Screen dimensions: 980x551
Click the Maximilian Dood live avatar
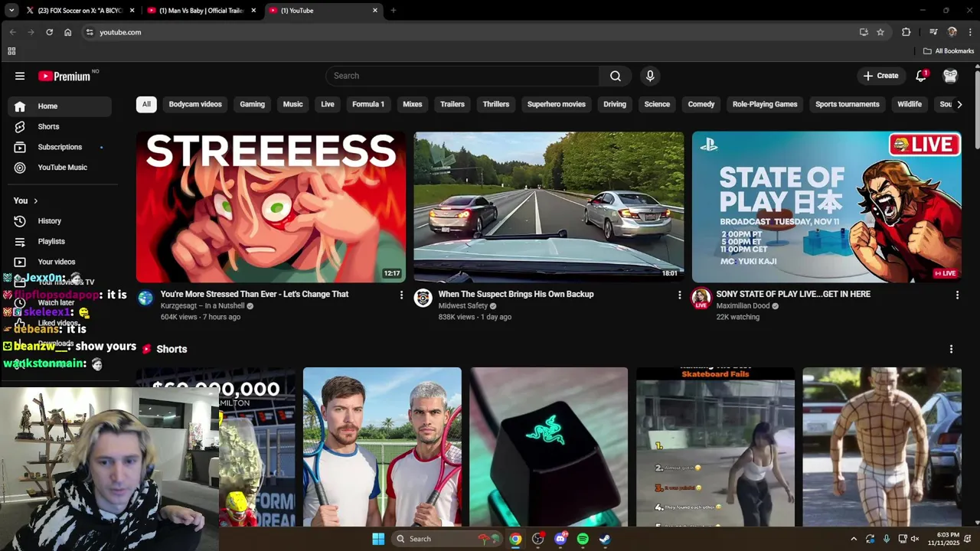701,298
